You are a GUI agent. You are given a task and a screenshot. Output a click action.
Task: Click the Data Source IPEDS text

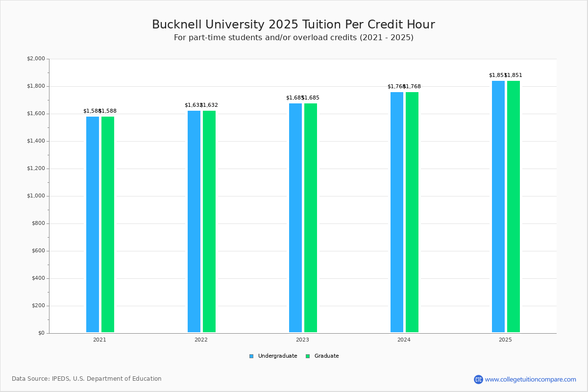(x=87, y=379)
